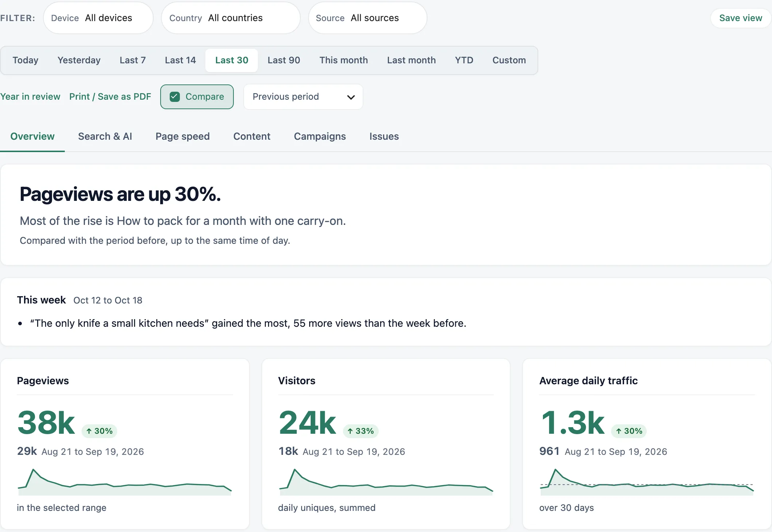This screenshot has width=772, height=532.
Task: Select the This month date range
Action: click(343, 60)
